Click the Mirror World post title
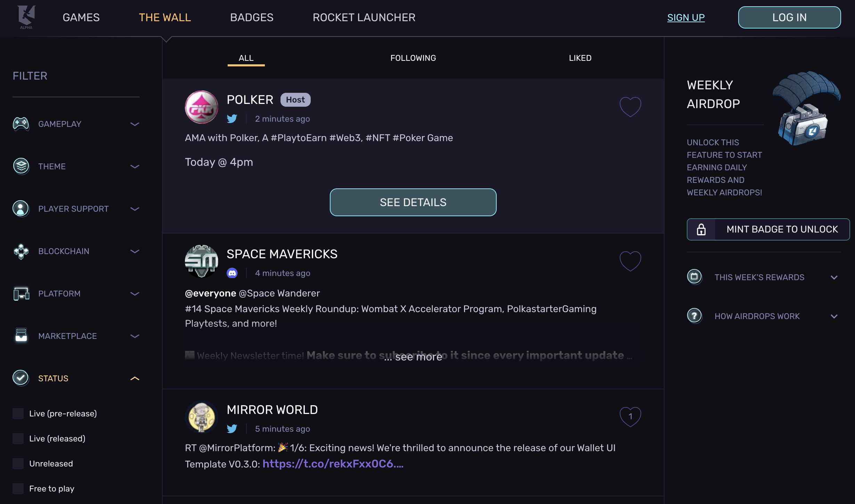This screenshot has height=504, width=855. 272,410
